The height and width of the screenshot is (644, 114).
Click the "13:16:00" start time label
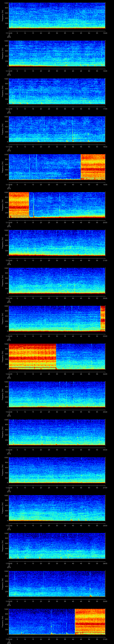9,109
